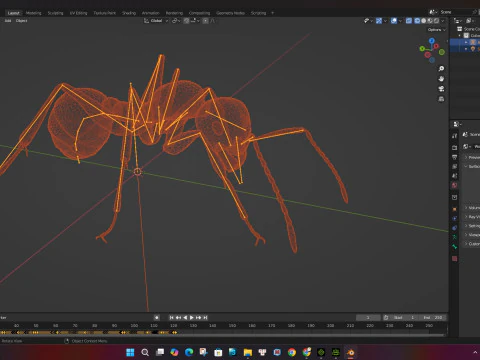The image size is (480, 360).
Task: Toggle viewport gizmos display
Action: (379, 21)
